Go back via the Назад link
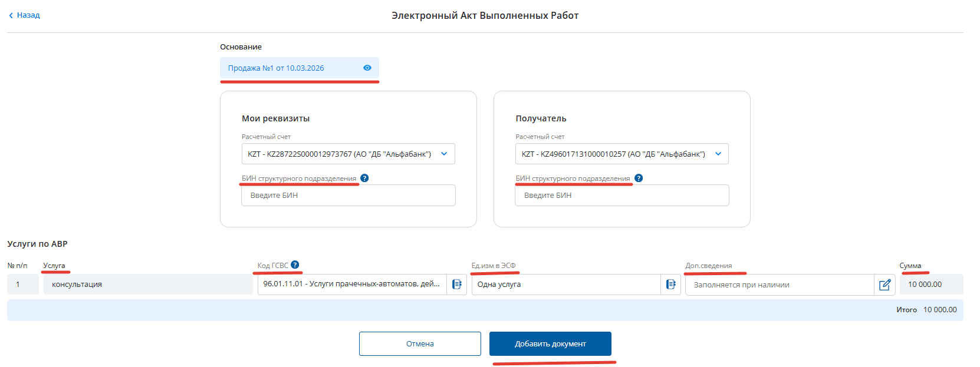 28,15
